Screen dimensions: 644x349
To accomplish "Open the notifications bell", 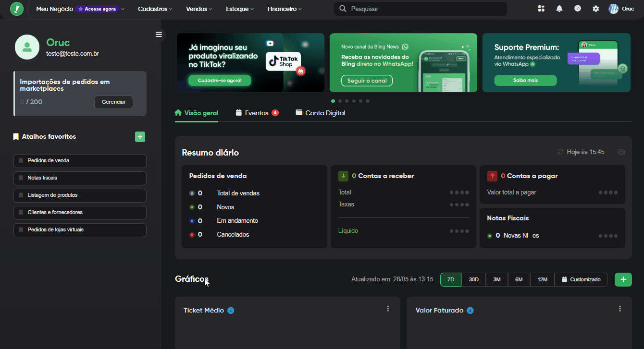I will 559,9.
